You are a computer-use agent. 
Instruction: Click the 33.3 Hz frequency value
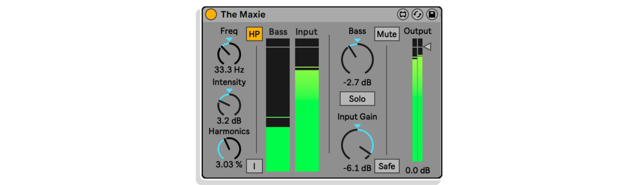pos(229,70)
